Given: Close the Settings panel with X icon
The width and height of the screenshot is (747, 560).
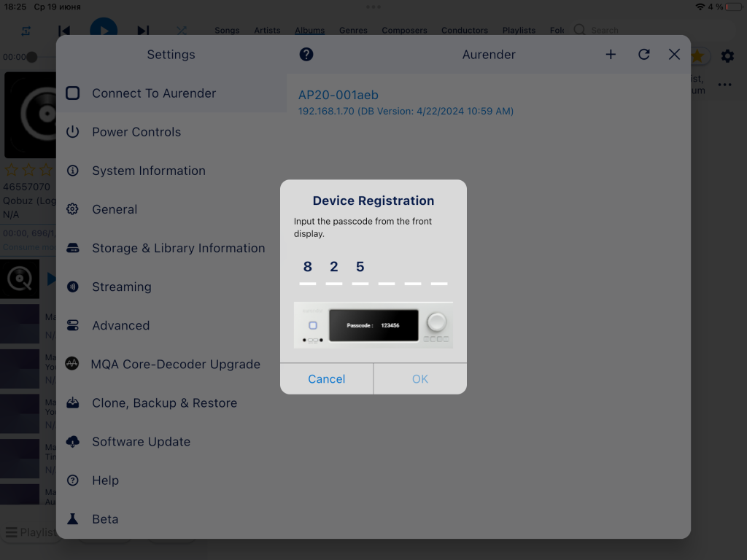Looking at the screenshot, I should tap(674, 54).
